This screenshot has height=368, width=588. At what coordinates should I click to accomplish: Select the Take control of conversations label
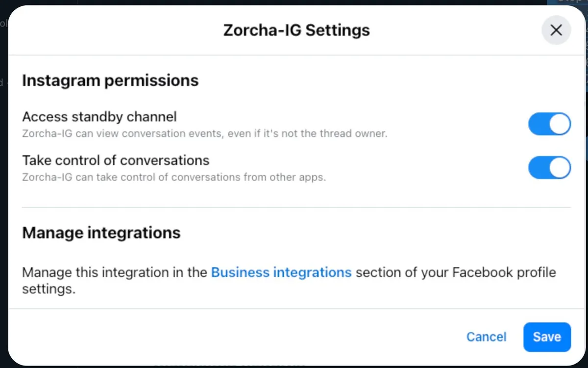pos(116,160)
